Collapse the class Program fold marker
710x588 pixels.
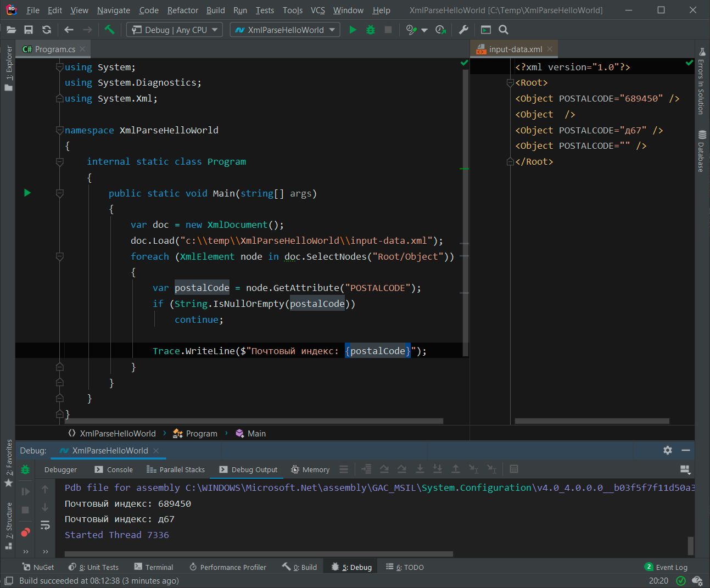pos(60,161)
